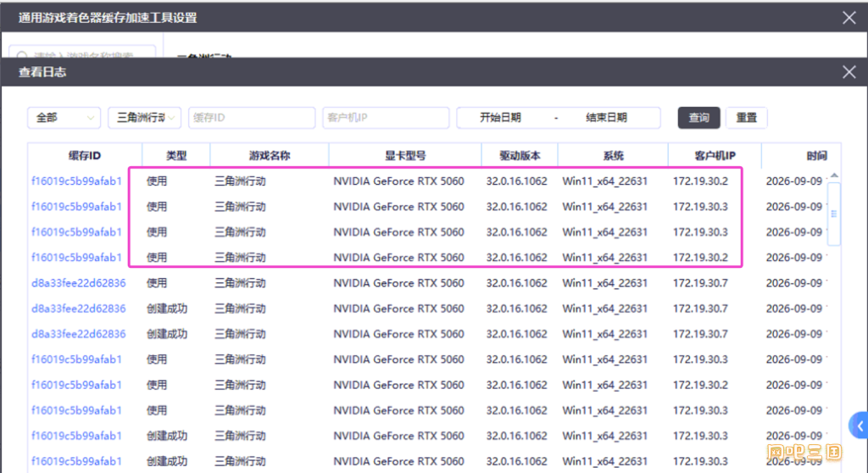Open the 三角洲行动 game filter dropdown
Image resolution: width=868 pixels, height=473 pixels.
[144, 118]
